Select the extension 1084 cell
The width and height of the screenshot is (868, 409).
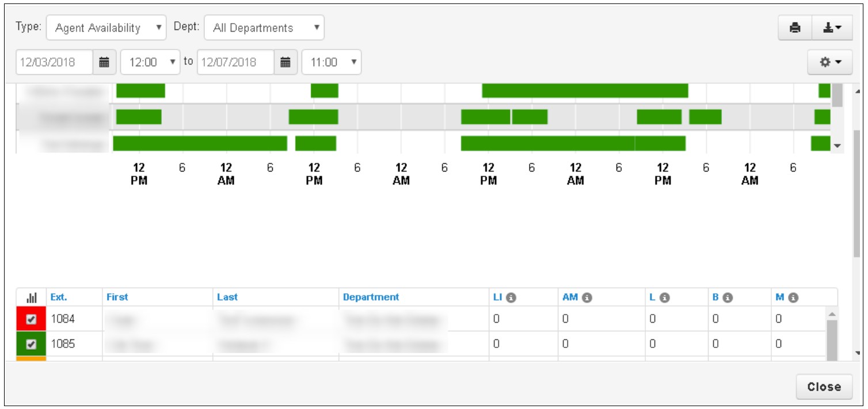click(x=74, y=319)
